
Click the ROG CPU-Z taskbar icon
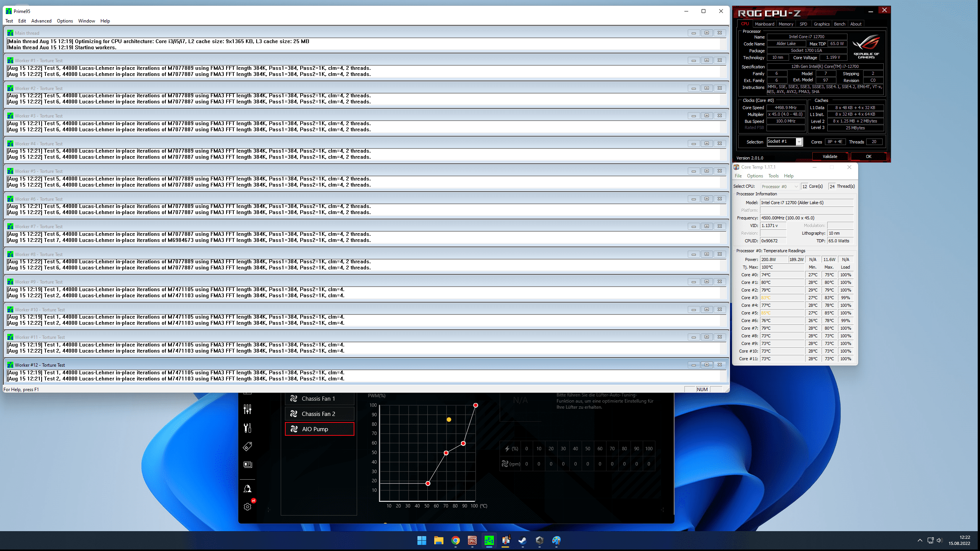point(472,540)
